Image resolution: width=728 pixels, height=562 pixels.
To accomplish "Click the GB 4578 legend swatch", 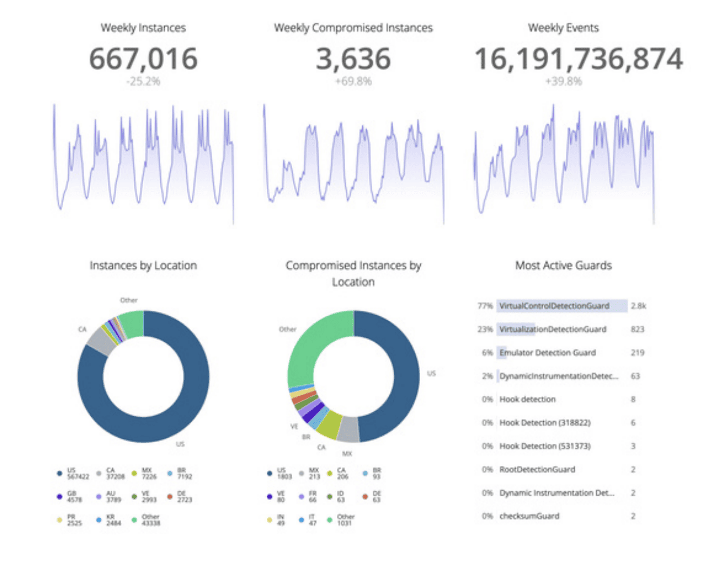I will (x=59, y=497).
